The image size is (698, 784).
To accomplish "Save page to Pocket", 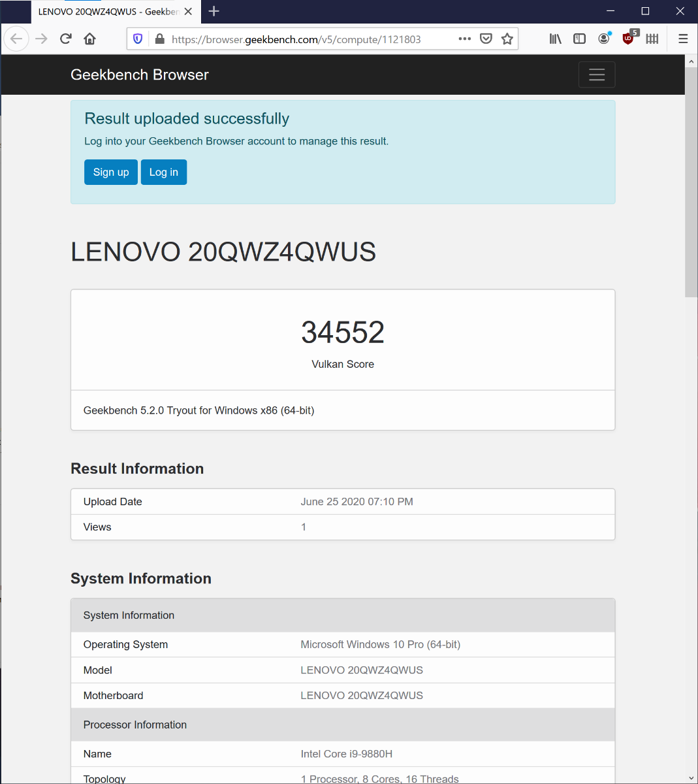I will coord(486,39).
